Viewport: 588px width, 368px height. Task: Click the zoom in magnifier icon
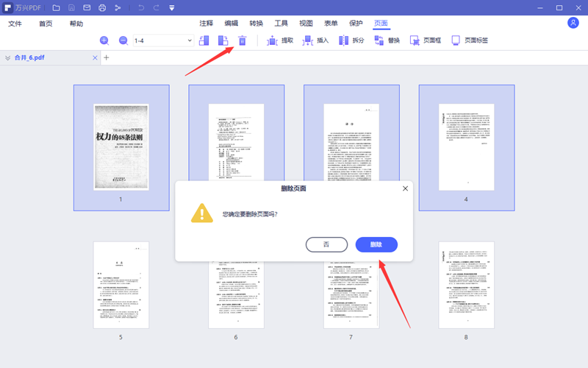point(104,40)
